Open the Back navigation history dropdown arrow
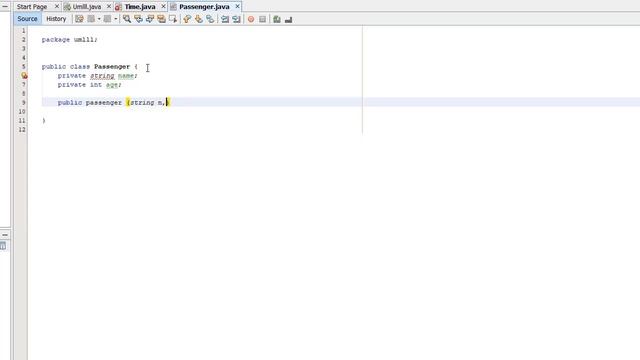The height and width of the screenshot is (360, 640). [99, 19]
